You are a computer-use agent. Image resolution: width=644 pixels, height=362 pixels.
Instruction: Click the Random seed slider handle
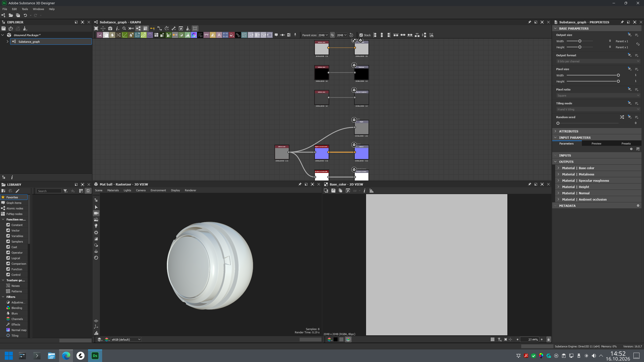(558, 123)
